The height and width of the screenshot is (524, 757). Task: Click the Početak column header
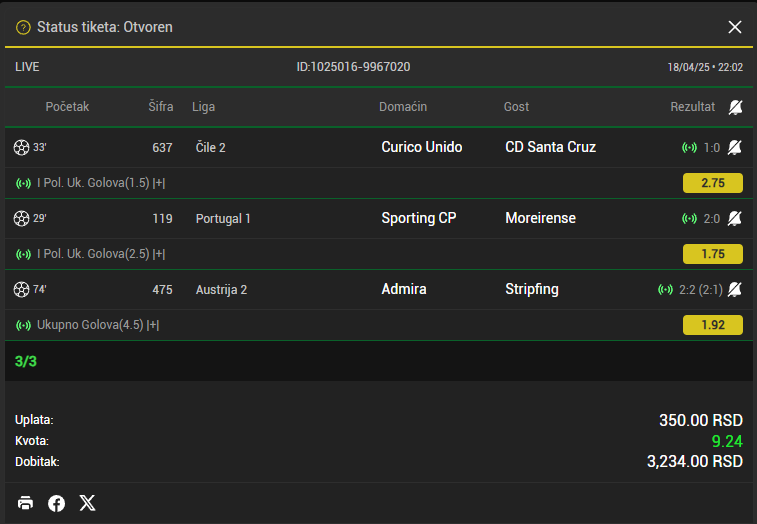[67, 107]
